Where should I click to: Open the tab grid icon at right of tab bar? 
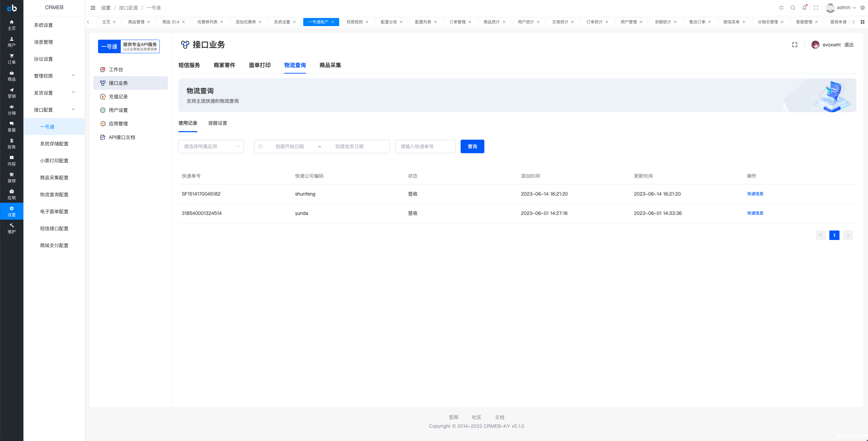[862, 22]
